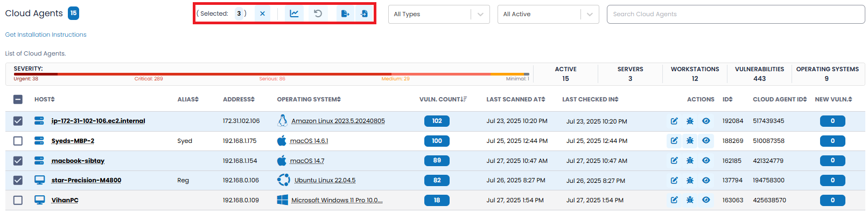View details via eye icon for ip-172-31-102-106

706,121
